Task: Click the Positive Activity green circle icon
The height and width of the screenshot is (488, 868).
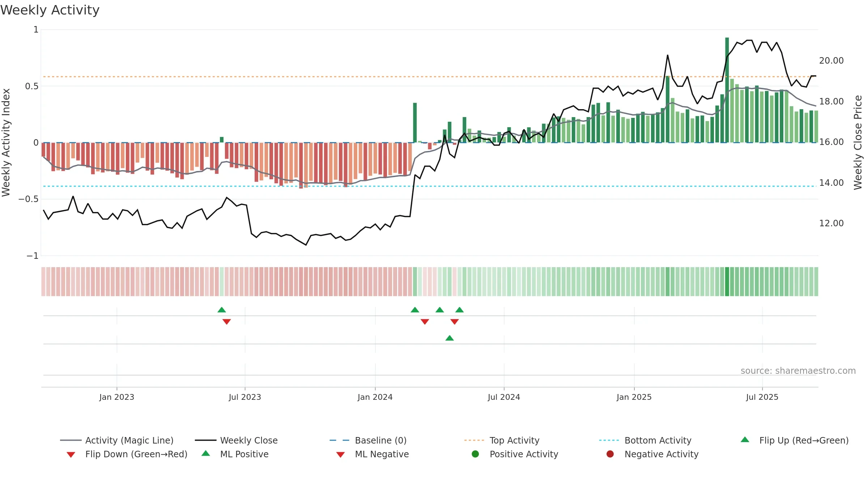Action: click(x=475, y=454)
